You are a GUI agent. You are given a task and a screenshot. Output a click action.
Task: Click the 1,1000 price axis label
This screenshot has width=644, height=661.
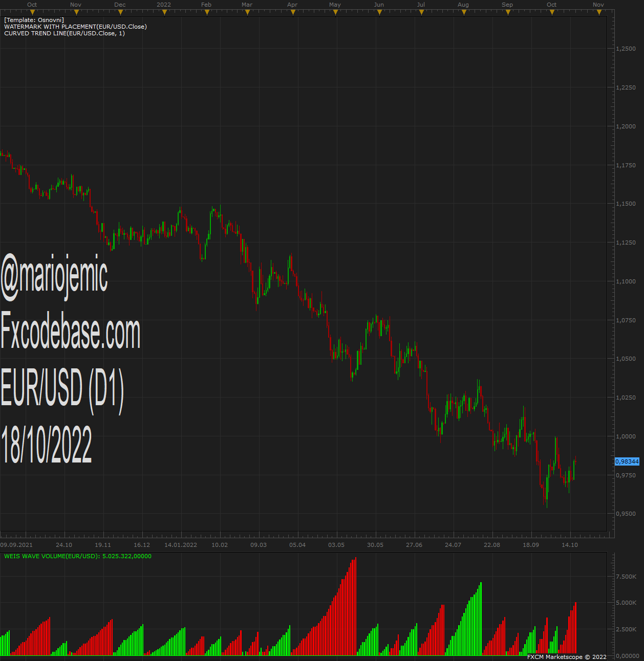tap(626, 281)
